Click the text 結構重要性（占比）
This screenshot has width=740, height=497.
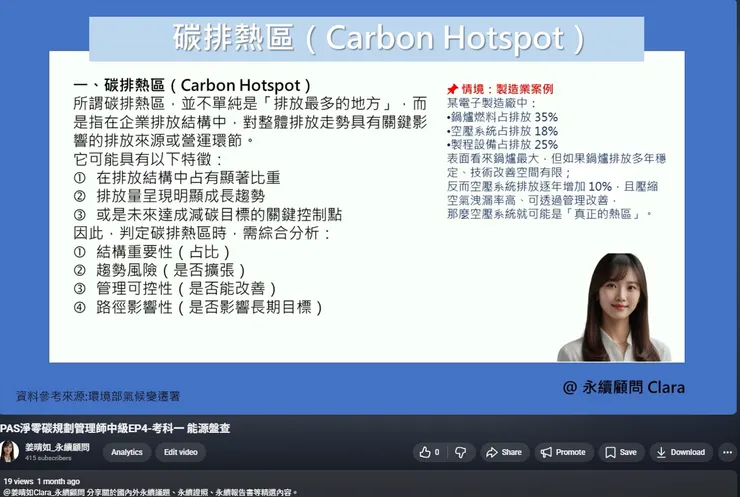click(x=163, y=252)
